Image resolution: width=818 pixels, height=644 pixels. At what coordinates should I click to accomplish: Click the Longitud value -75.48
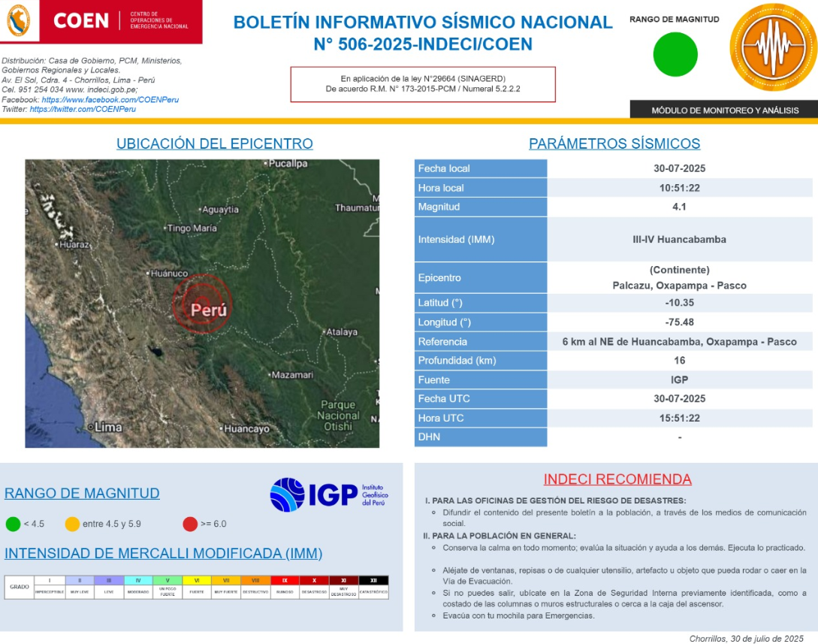tap(679, 322)
